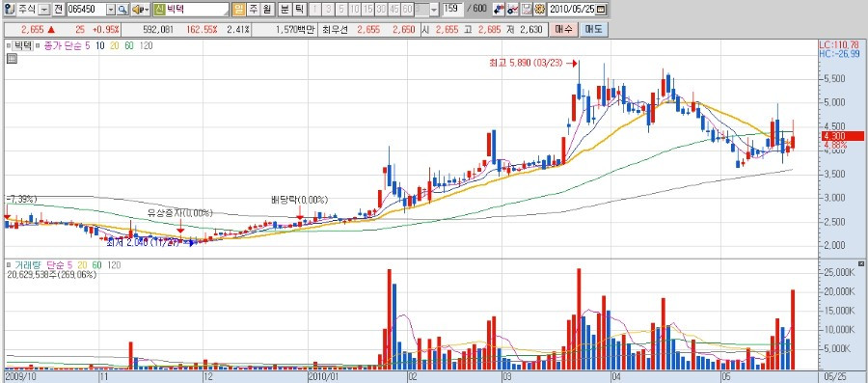
Task: Click the candle count field 159
Action: click(453, 9)
